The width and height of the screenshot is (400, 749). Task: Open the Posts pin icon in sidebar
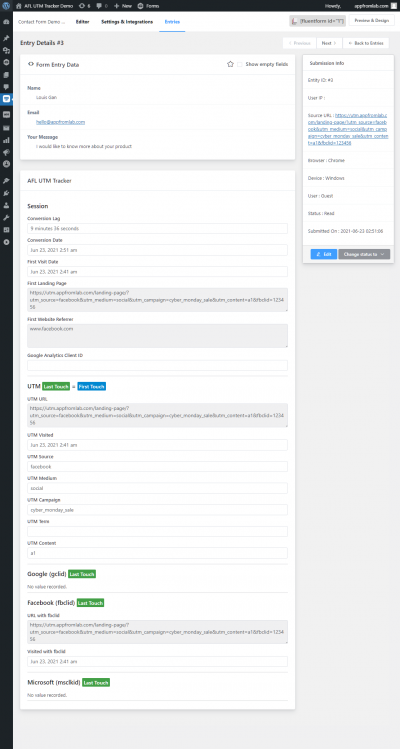pyautogui.click(x=6, y=38)
